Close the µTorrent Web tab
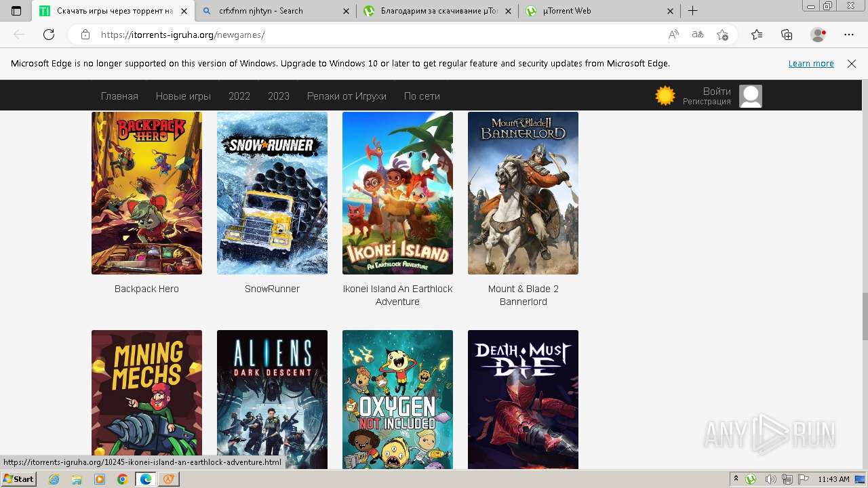The width and height of the screenshot is (868, 488). [671, 11]
